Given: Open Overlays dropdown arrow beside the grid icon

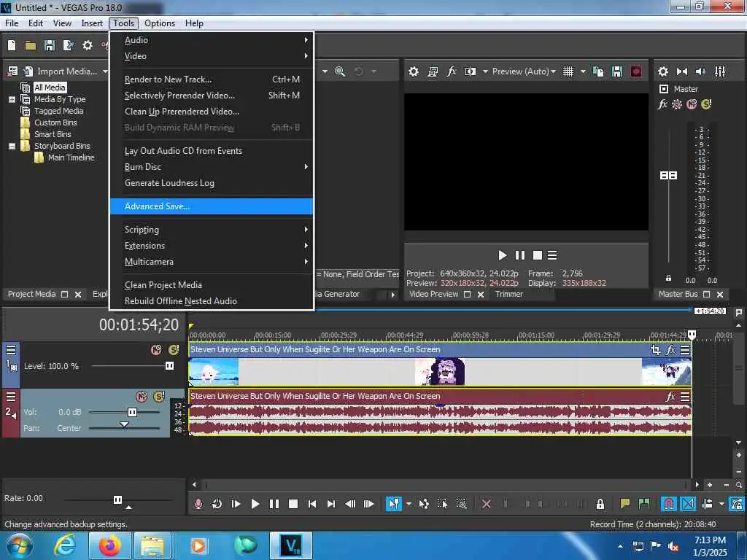Looking at the screenshot, I should pos(583,71).
